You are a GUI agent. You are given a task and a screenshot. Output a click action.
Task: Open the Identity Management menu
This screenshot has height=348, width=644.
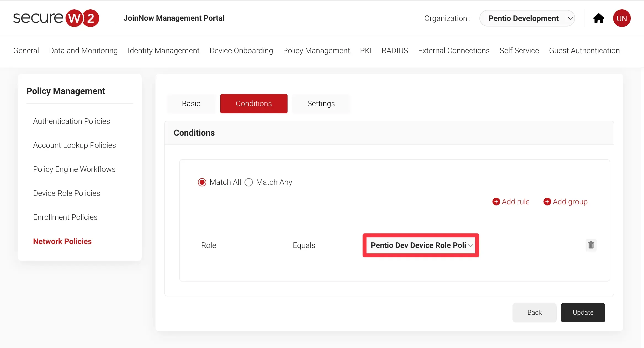pyautogui.click(x=163, y=51)
